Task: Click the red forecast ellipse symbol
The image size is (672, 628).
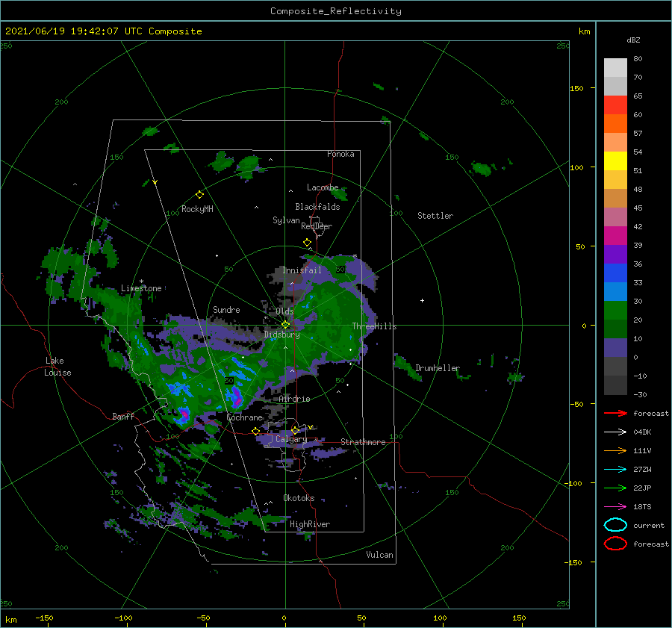Action: click(x=615, y=544)
